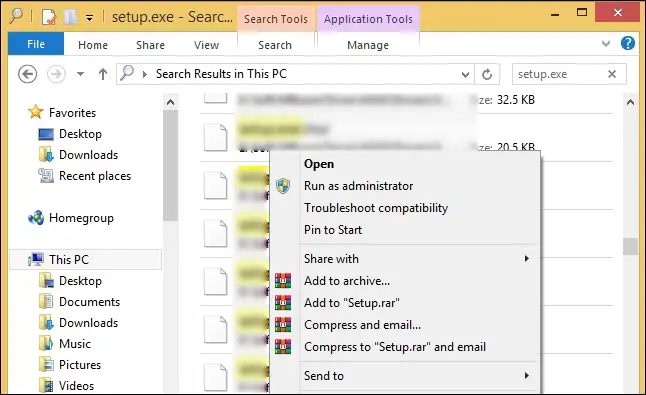The width and height of the screenshot is (646, 395).
Task: Open the address bar history dropdown
Action: [465, 75]
